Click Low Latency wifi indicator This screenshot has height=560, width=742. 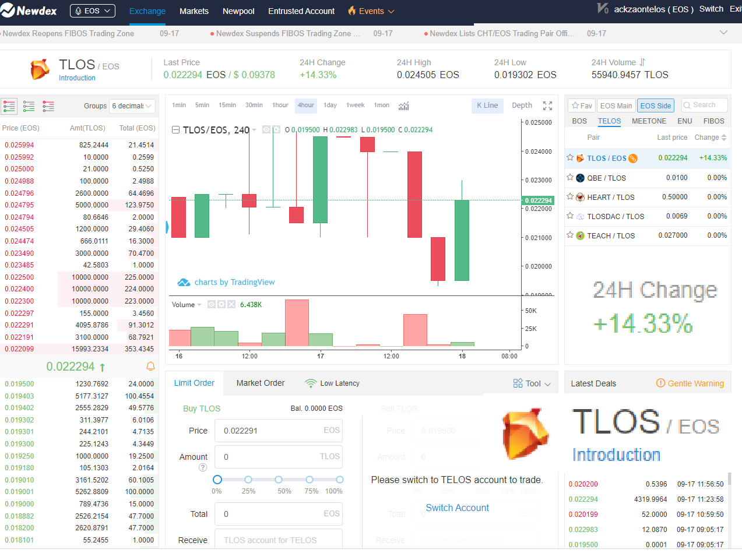(x=311, y=383)
